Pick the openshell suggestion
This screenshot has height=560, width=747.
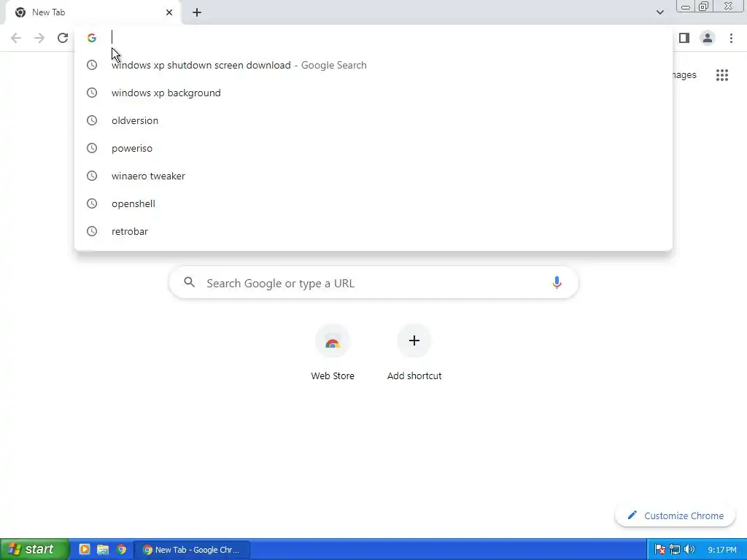click(373, 203)
